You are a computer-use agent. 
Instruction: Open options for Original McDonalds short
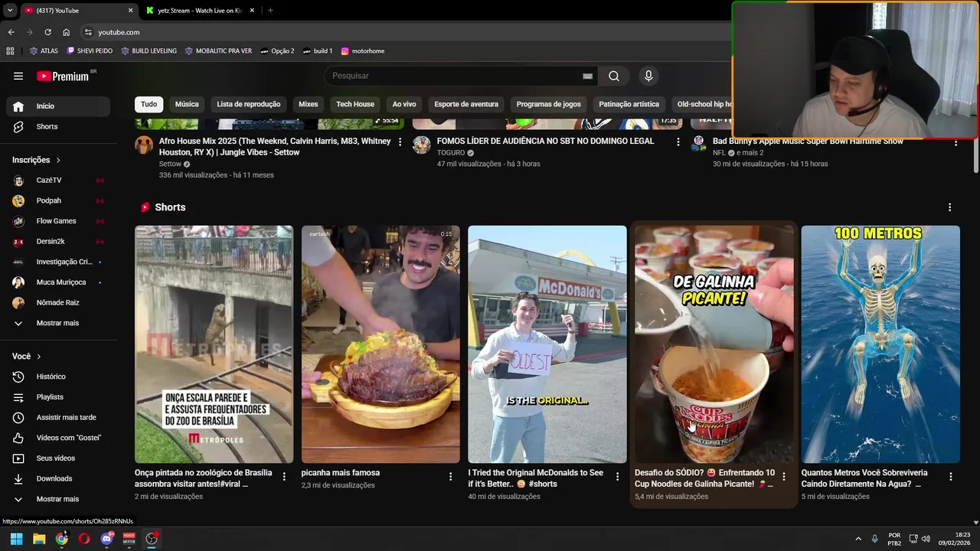click(x=617, y=476)
